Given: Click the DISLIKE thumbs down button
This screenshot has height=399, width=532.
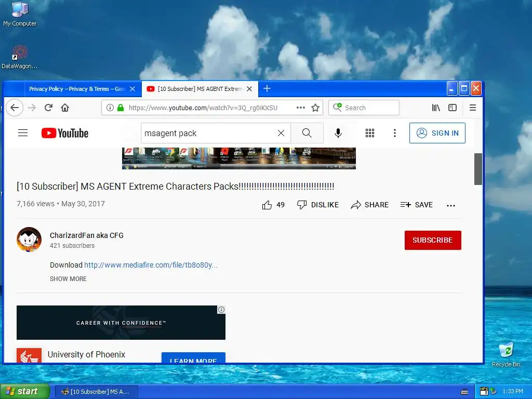Looking at the screenshot, I should pos(317,205).
